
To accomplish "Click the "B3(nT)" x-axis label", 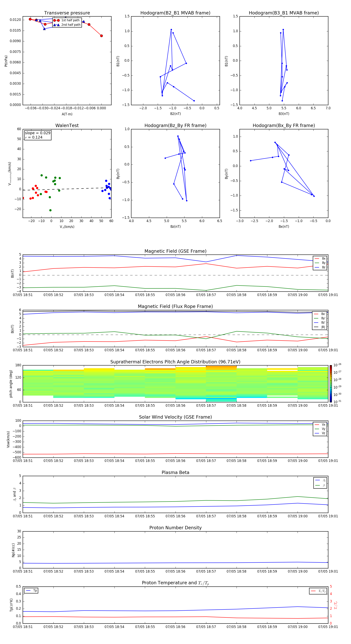I will (x=284, y=114).
